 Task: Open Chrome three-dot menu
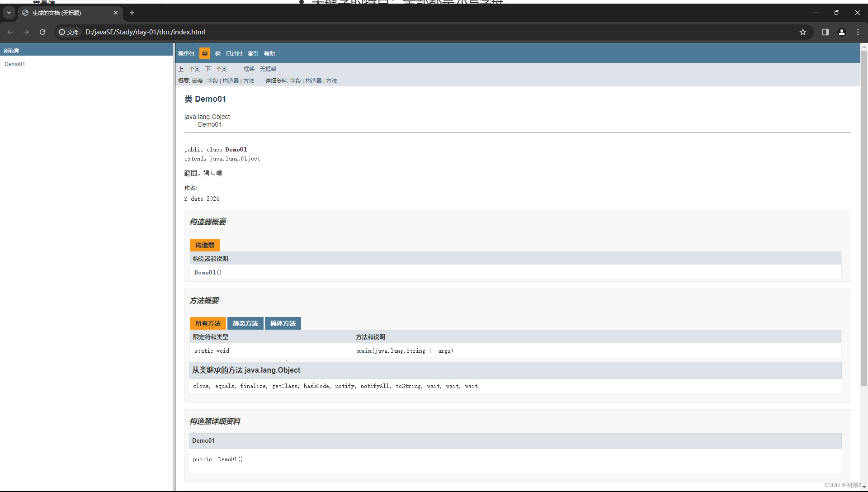pyautogui.click(x=858, y=32)
